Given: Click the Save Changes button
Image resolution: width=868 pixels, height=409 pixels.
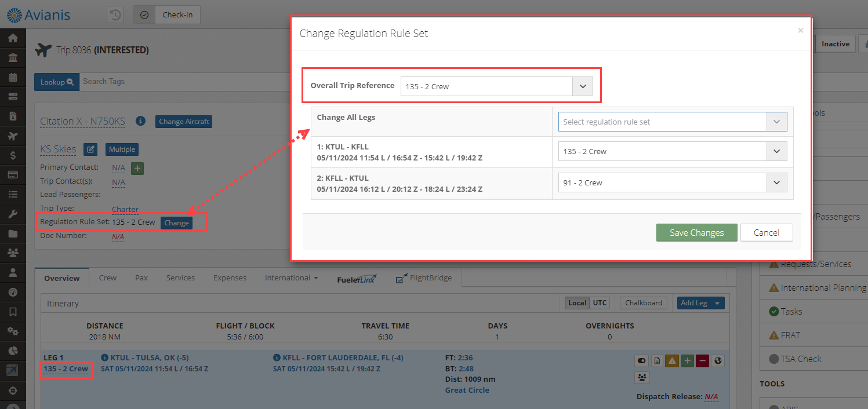Looking at the screenshot, I should pyautogui.click(x=696, y=233).
